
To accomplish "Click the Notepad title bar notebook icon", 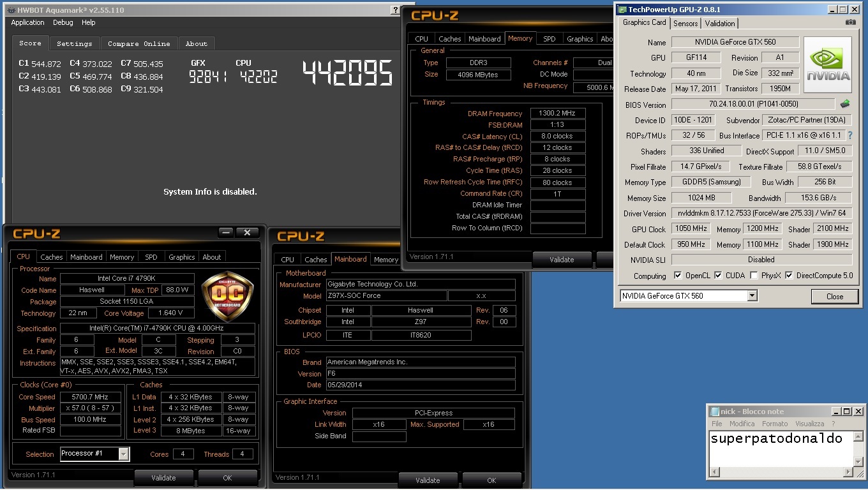I will (714, 412).
